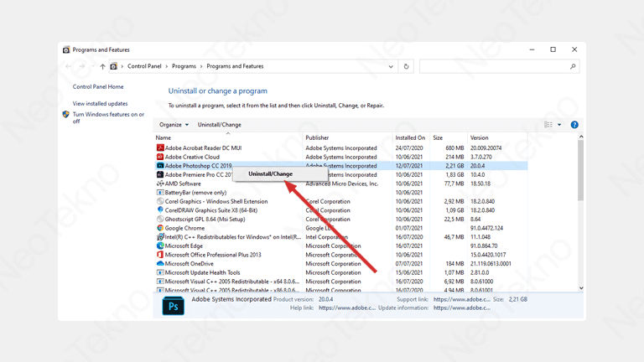Click the Intel C++ Redistributables icon
644x362 pixels.
160,237
